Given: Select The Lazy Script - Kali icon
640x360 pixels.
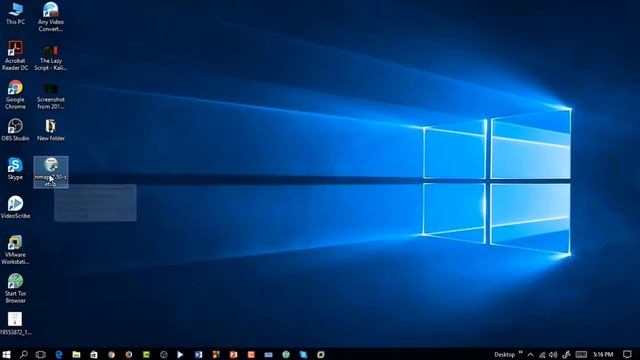Looking at the screenshot, I should click(x=51, y=57).
